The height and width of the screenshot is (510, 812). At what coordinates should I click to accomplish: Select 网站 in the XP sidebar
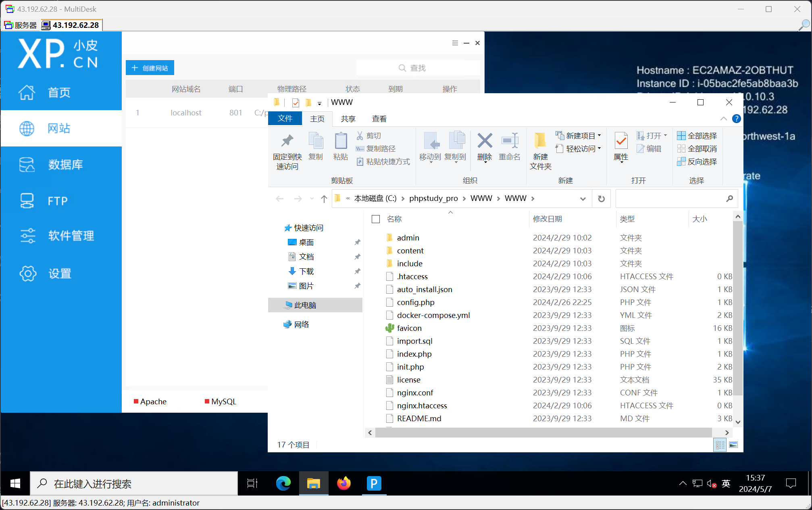pyautogui.click(x=61, y=128)
